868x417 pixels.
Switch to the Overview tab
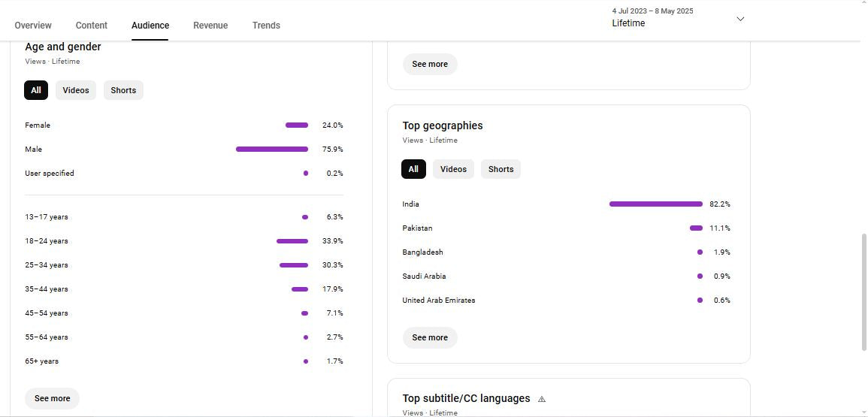coord(33,26)
